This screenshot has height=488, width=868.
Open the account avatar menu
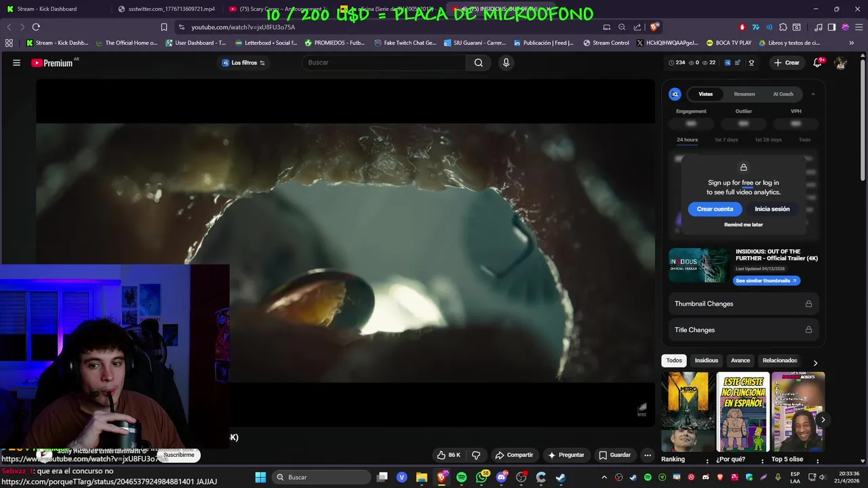click(x=841, y=62)
